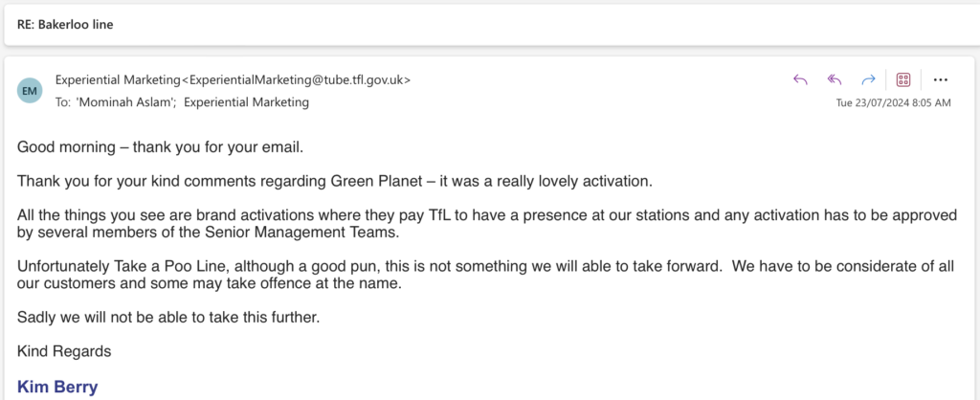Open the Apps add-ins grid icon
980x400 pixels.
(x=903, y=79)
